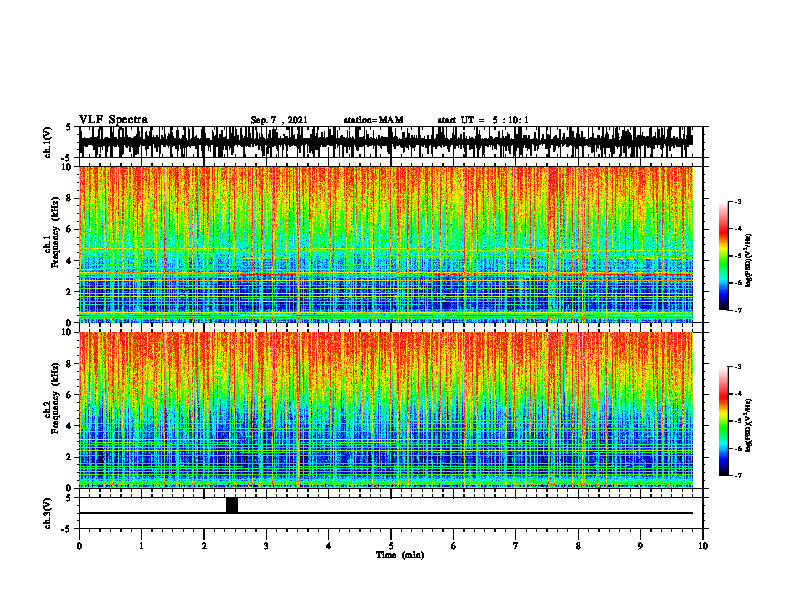The image size is (792, 612).
Task: Click the "-7" label on ch.1 color scale
Action: coord(737,311)
